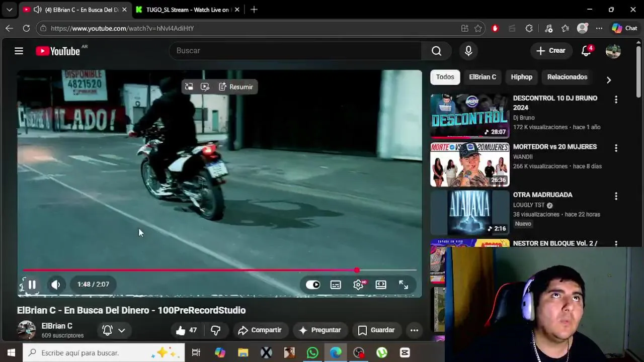Pause the video playback
The image size is (644, 362).
point(32,285)
